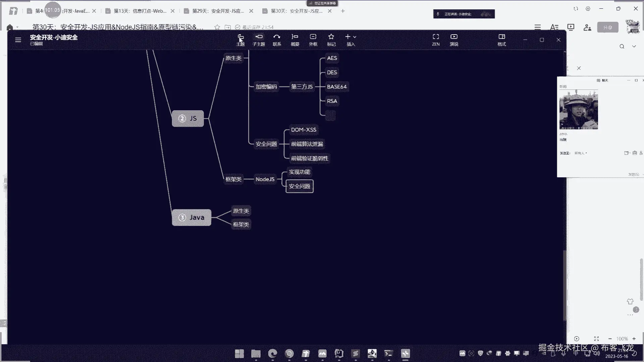Open the mind map hamburger menu
This screenshot has width=644, height=362.
pos(18,40)
